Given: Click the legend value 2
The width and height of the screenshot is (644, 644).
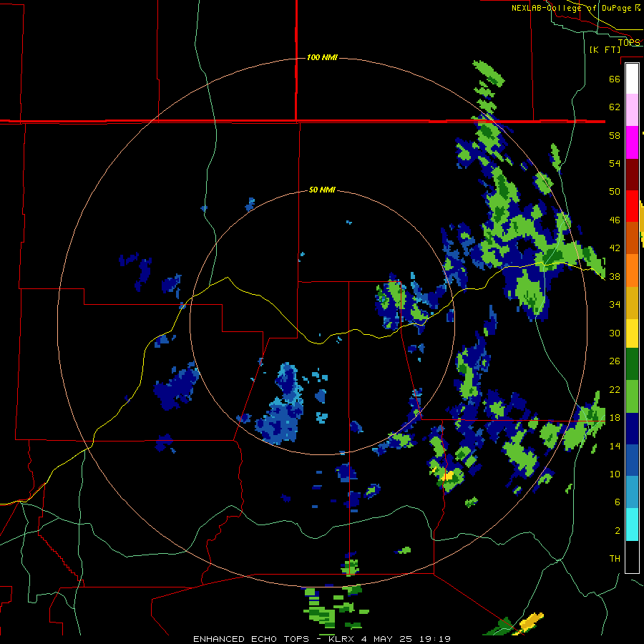Looking at the screenshot, I should (618, 530).
